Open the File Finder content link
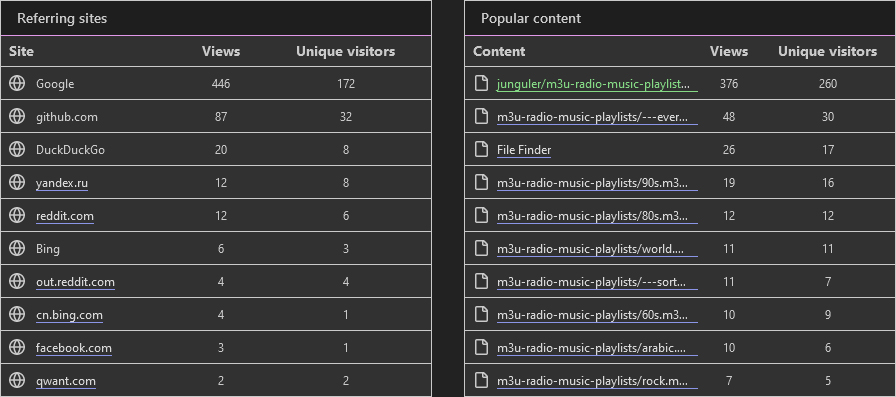 tap(524, 150)
